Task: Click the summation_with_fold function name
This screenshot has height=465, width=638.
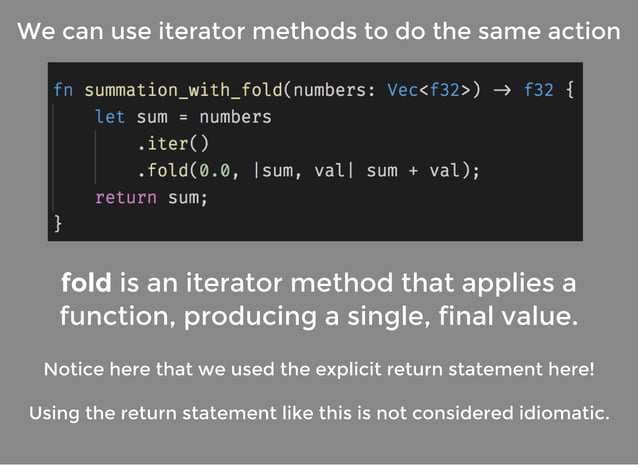Action: (x=183, y=90)
